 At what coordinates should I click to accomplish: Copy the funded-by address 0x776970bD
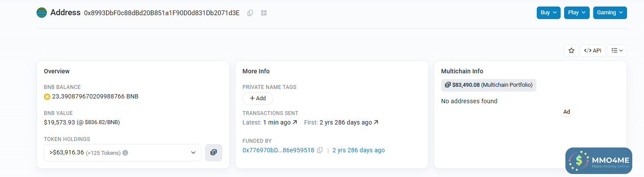(x=320, y=150)
